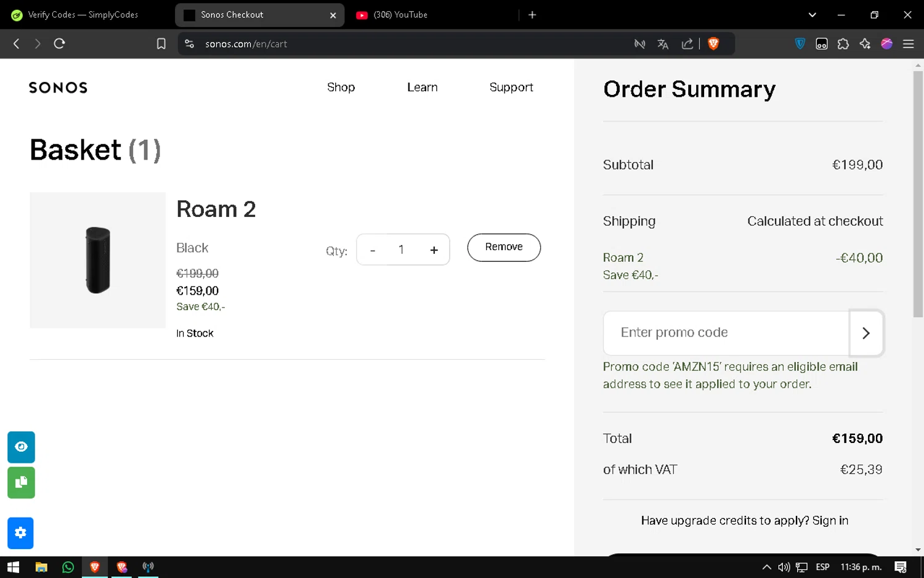The width and height of the screenshot is (924, 578).
Task: Open the taskbar broadcast antenna app
Action: pos(148,567)
